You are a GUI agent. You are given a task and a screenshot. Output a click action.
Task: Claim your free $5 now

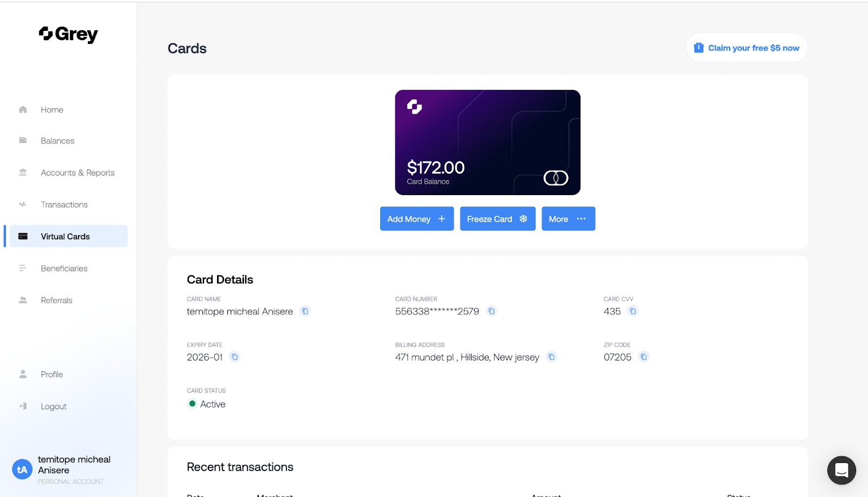746,48
